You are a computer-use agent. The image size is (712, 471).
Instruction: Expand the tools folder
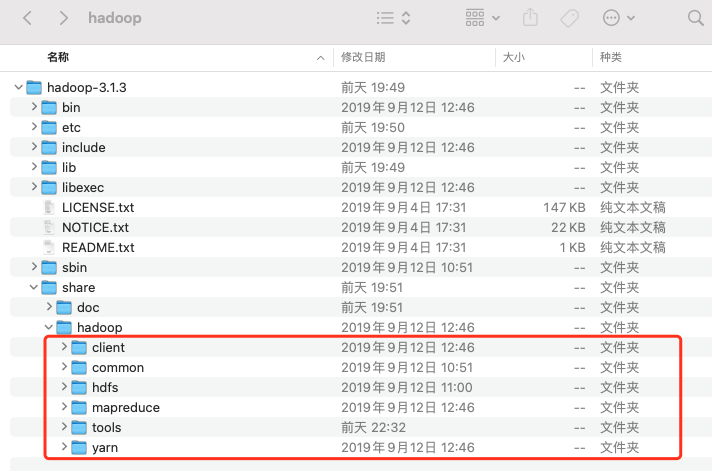tap(64, 426)
